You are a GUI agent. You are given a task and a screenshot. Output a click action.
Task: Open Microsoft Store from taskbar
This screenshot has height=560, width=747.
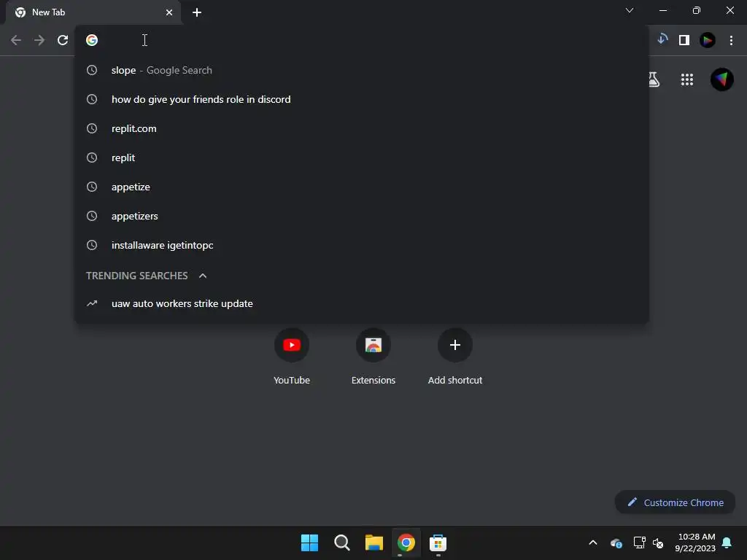click(x=438, y=542)
